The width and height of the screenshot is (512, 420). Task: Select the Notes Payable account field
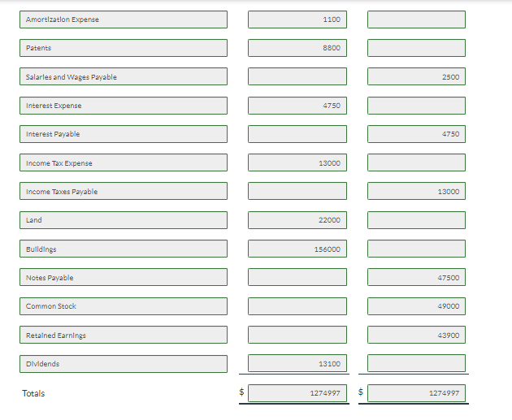(x=124, y=277)
